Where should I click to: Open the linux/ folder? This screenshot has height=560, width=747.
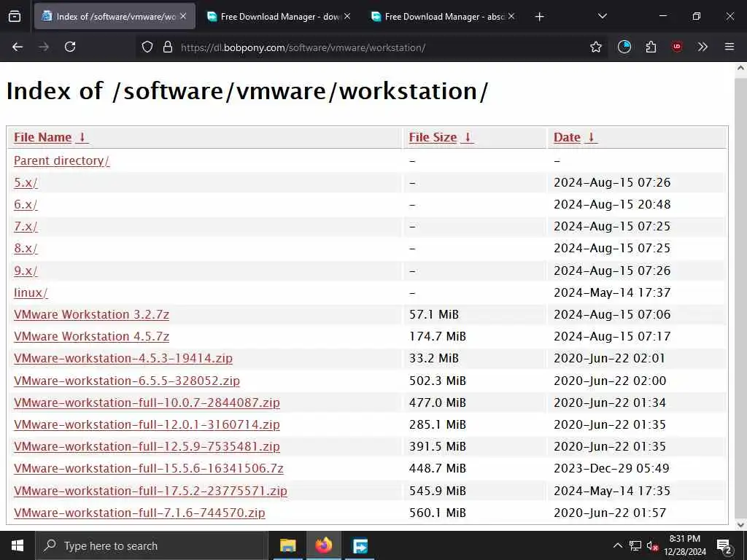[31, 292]
